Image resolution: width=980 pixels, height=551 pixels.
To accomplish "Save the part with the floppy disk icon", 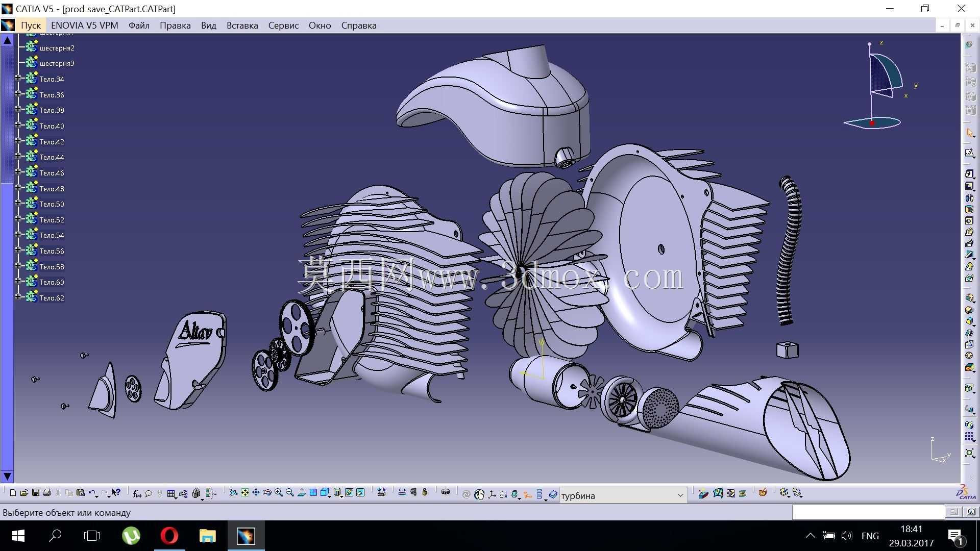I will pos(35,493).
